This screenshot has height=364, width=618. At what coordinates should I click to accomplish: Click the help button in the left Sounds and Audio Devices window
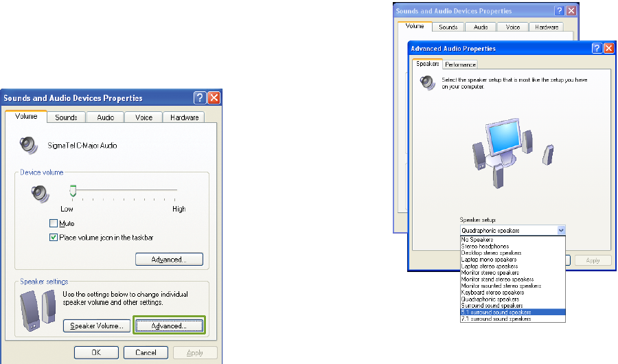pyautogui.click(x=200, y=98)
